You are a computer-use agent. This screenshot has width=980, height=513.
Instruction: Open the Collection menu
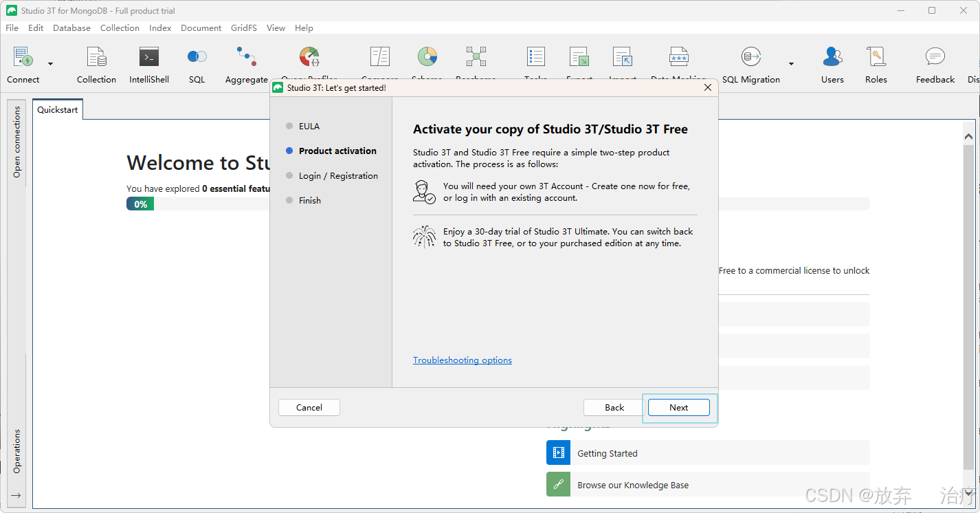[x=120, y=28]
